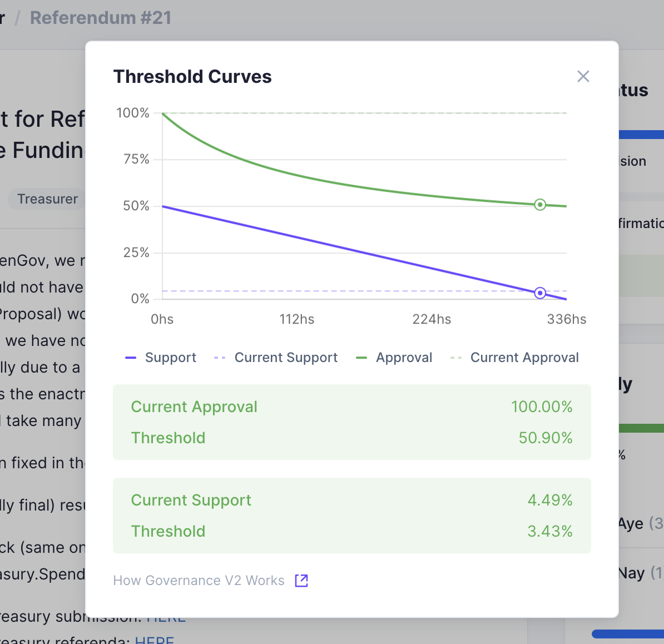This screenshot has height=644, width=664.
Task: Select the purple Support legend line icon
Action: coord(130,358)
